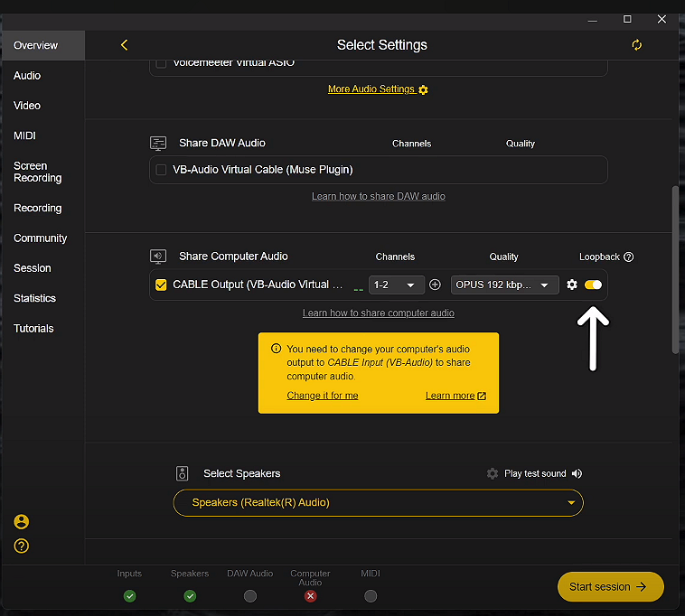Check VB-Audio Virtual Cable (Muse Plugin) box
The image size is (685, 616).
pos(161,170)
